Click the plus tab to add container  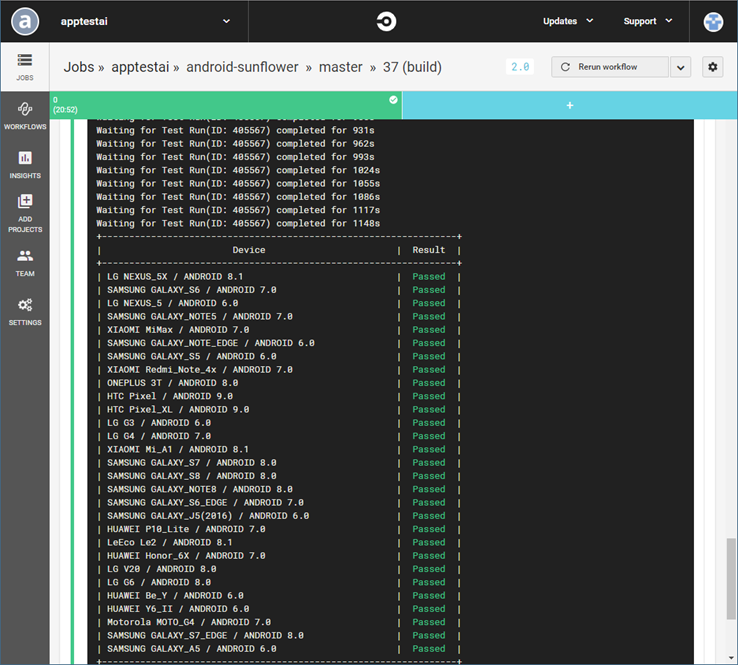click(570, 105)
